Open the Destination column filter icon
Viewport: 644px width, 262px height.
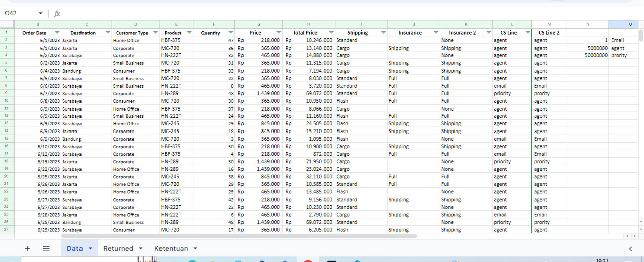[107, 33]
